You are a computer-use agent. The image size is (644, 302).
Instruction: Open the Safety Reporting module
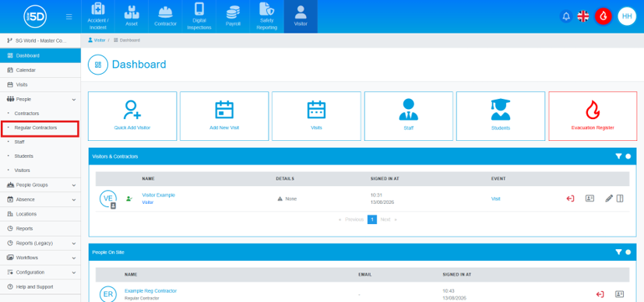(x=266, y=16)
